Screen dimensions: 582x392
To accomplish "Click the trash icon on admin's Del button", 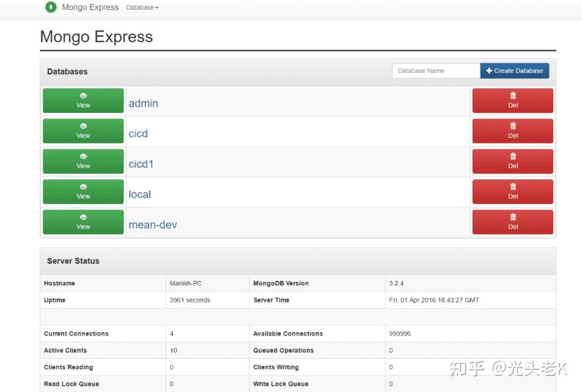I will [x=512, y=96].
